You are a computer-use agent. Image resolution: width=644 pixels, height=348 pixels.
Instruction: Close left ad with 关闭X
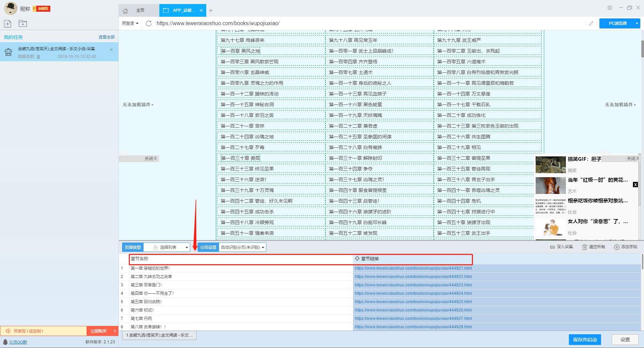click(151, 158)
